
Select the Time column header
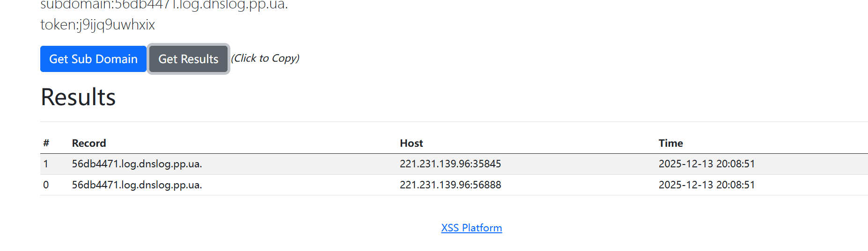tap(670, 143)
